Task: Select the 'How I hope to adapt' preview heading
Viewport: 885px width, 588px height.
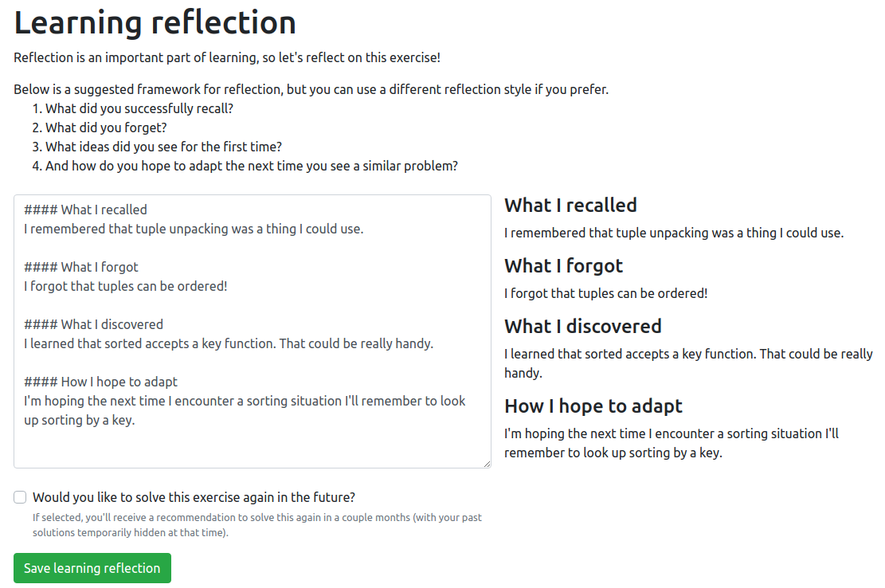Action: 593,406
